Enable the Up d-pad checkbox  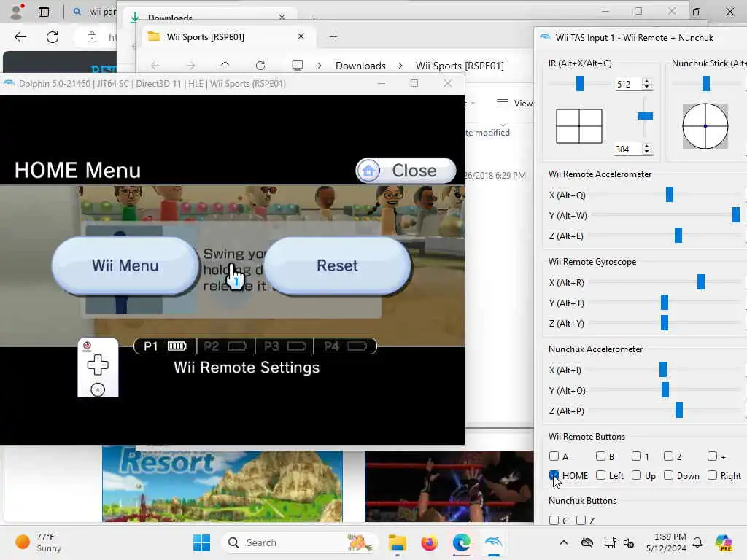coord(636,475)
